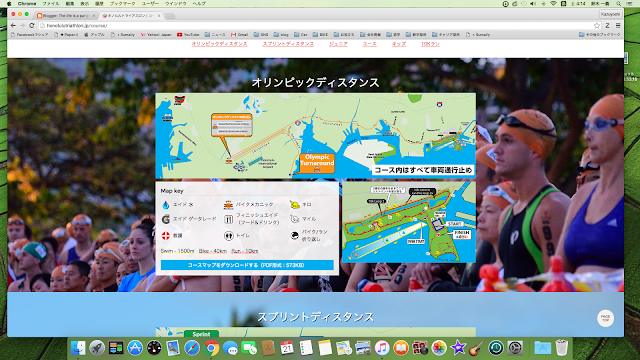Jump to スプリントディスタンス section link
The width and height of the screenshot is (640, 360).
pyautogui.click(x=288, y=44)
